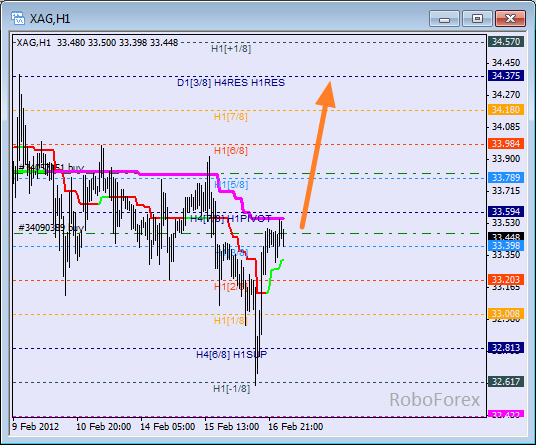Image resolution: width=536 pixels, height=445 pixels.
Task: Select the #34090389 buy order label
Action: pos(51,228)
